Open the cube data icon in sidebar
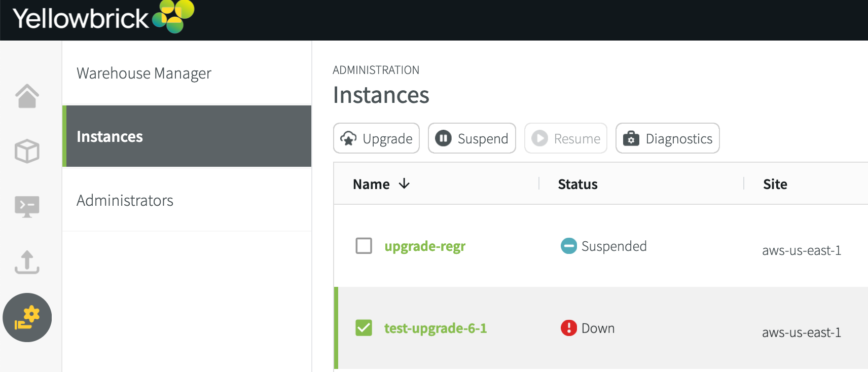The height and width of the screenshot is (372, 868). [x=27, y=151]
